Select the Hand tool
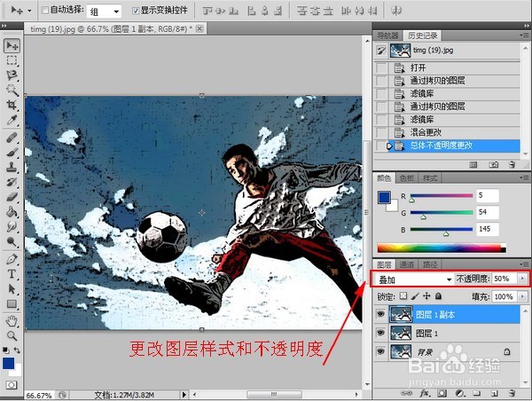This screenshot has width=532, height=401. (12, 320)
